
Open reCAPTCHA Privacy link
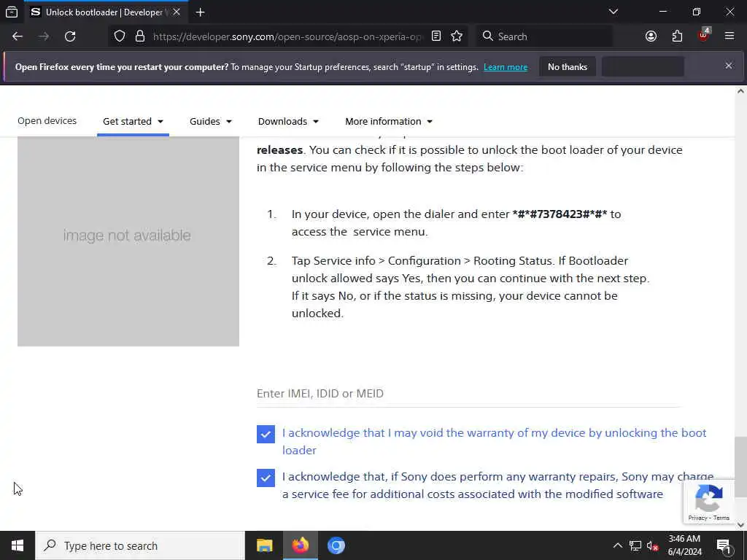(697, 518)
